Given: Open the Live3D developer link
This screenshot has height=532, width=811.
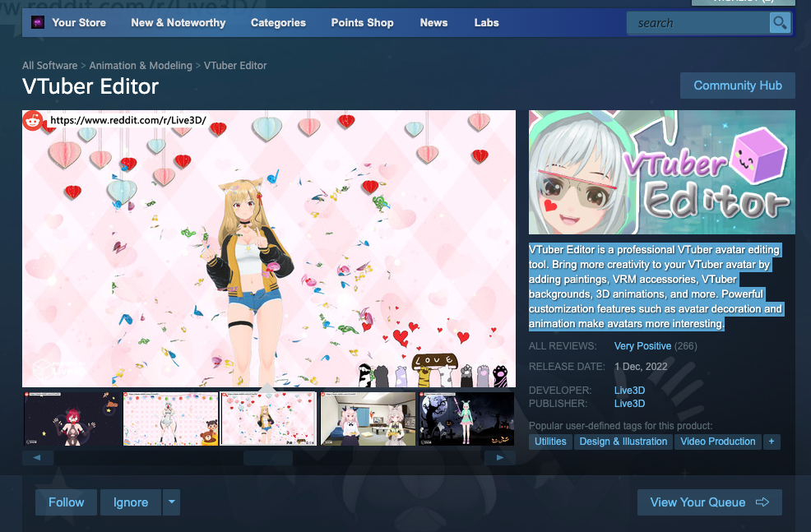Looking at the screenshot, I should point(629,390).
